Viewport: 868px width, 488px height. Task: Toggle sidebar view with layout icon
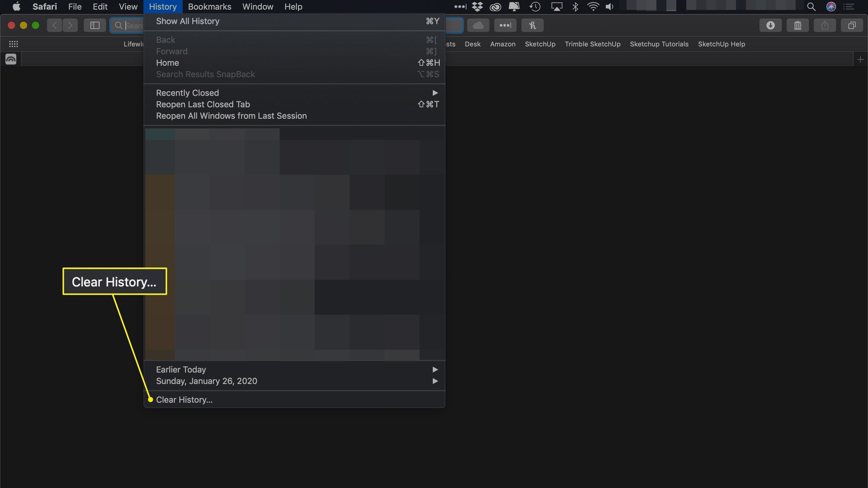[x=94, y=25]
